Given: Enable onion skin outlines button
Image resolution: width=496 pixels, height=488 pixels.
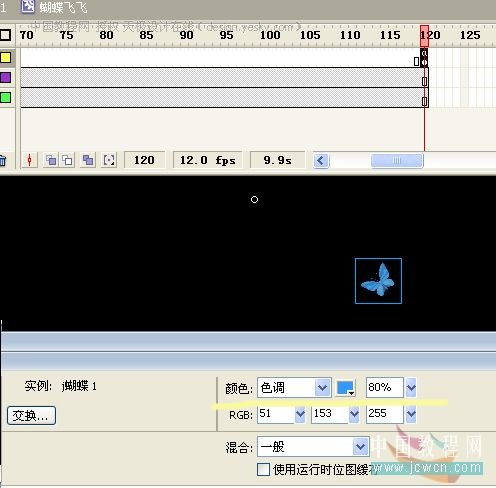Looking at the screenshot, I should click(x=68, y=160).
